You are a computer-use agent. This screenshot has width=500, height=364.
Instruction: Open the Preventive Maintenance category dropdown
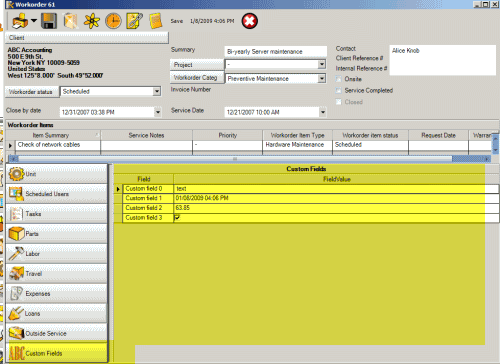point(321,79)
